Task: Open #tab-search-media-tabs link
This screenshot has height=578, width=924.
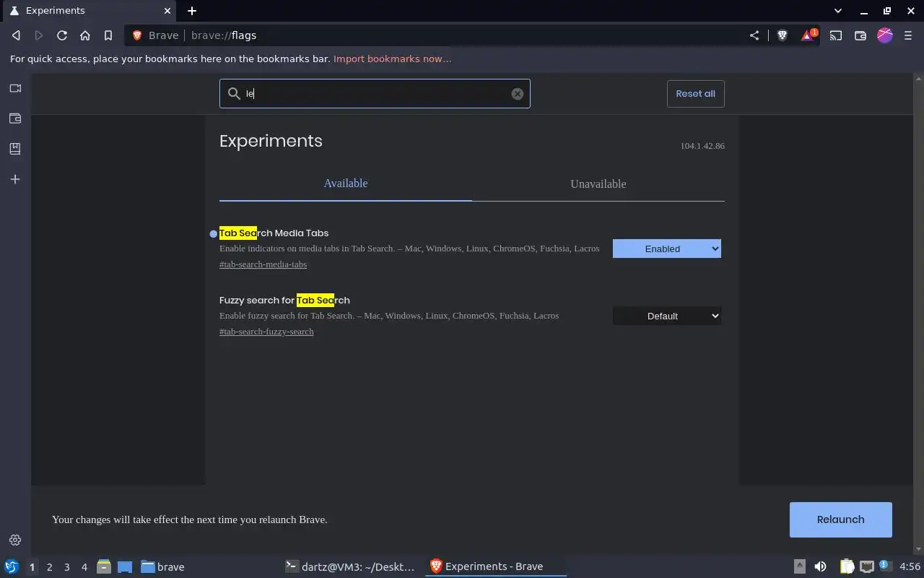Action: click(263, 264)
